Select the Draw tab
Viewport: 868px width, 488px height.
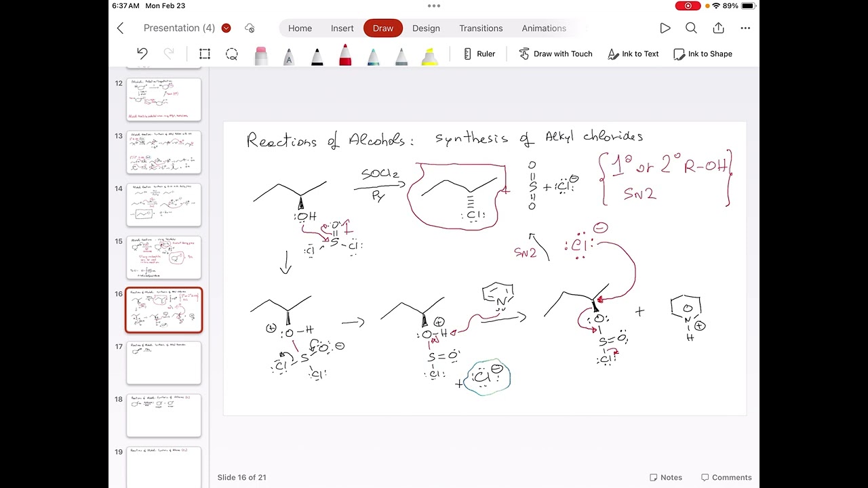(x=383, y=28)
